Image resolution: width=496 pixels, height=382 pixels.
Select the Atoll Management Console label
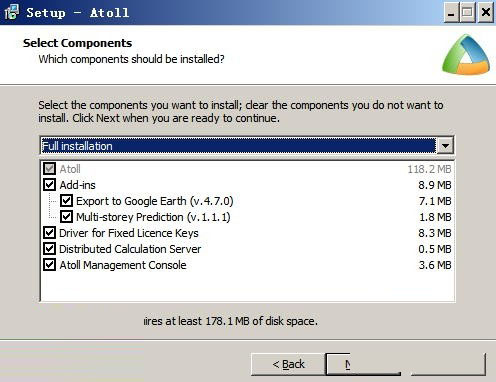[x=123, y=265]
